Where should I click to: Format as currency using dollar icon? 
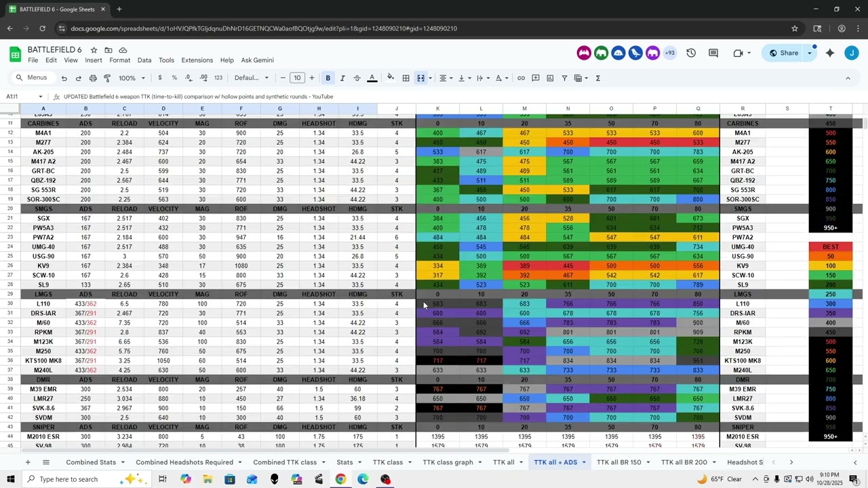(x=160, y=78)
